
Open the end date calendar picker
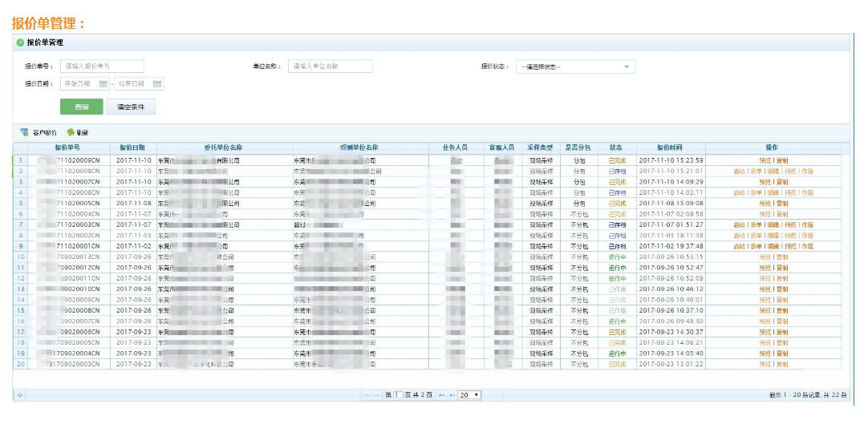coord(157,83)
